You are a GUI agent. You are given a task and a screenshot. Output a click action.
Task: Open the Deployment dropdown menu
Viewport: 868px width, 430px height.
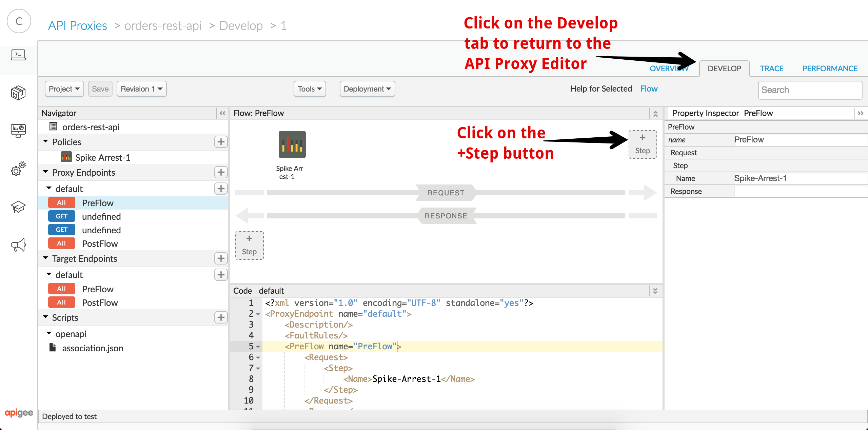(367, 89)
